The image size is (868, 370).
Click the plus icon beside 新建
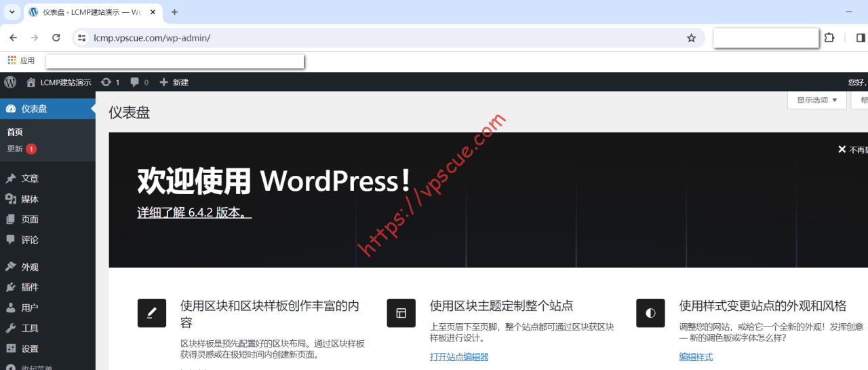pyautogui.click(x=163, y=82)
